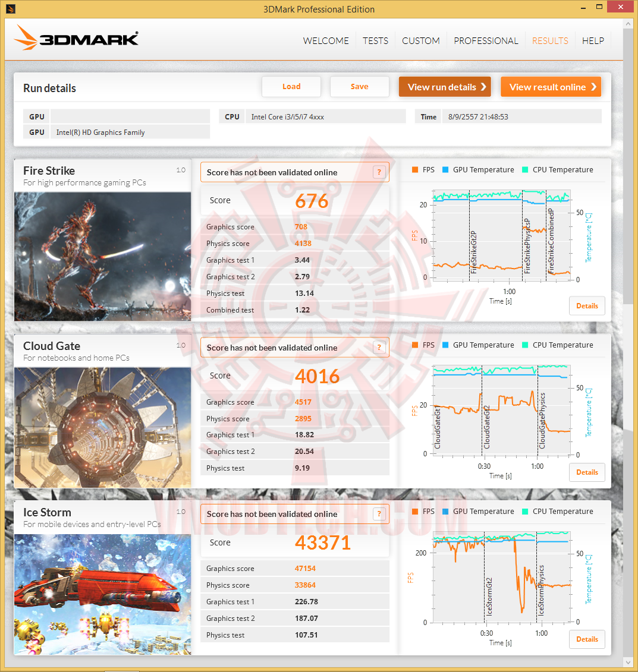Click Fire Strike physics score 4138
The width and height of the screenshot is (638, 672).
point(303,244)
